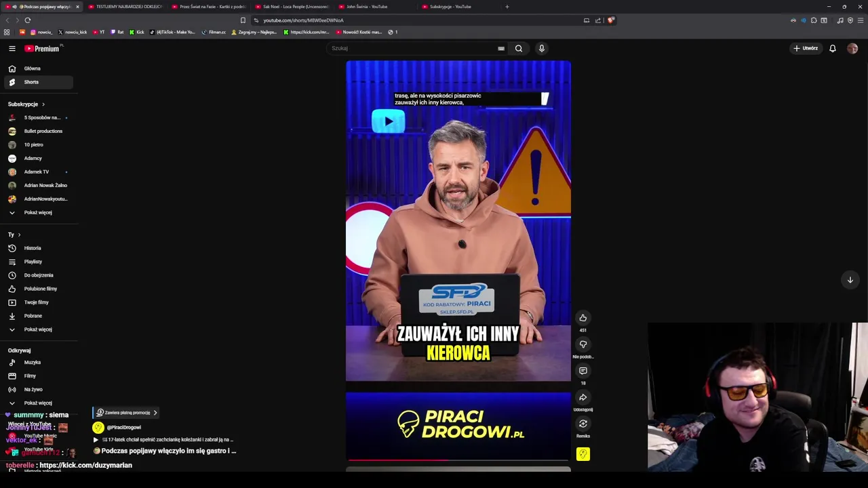This screenshot has height=488, width=868.
Task: Switch to Przez Świat na Fazie tab
Action: pyautogui.click(x=209, y=6)
